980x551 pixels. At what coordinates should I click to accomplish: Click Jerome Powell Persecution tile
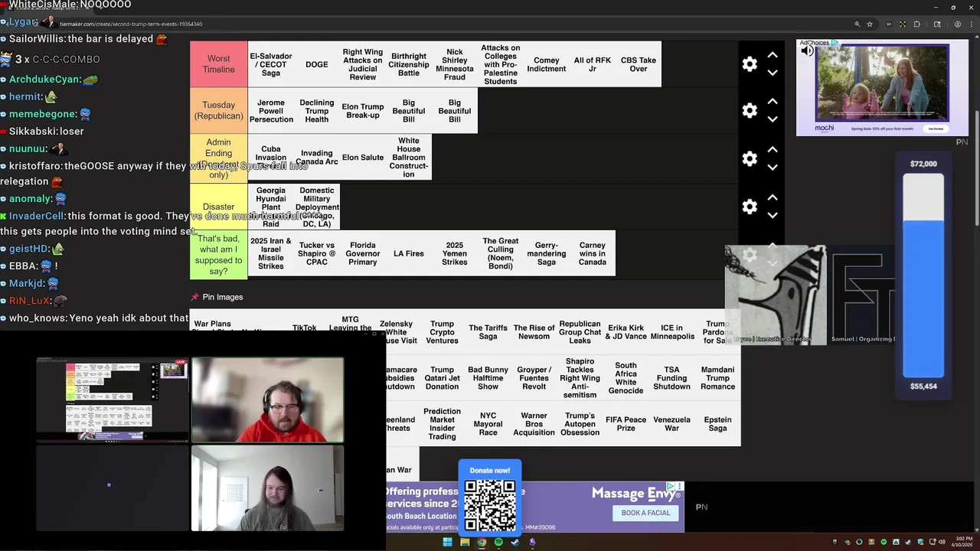pos(271,111)
